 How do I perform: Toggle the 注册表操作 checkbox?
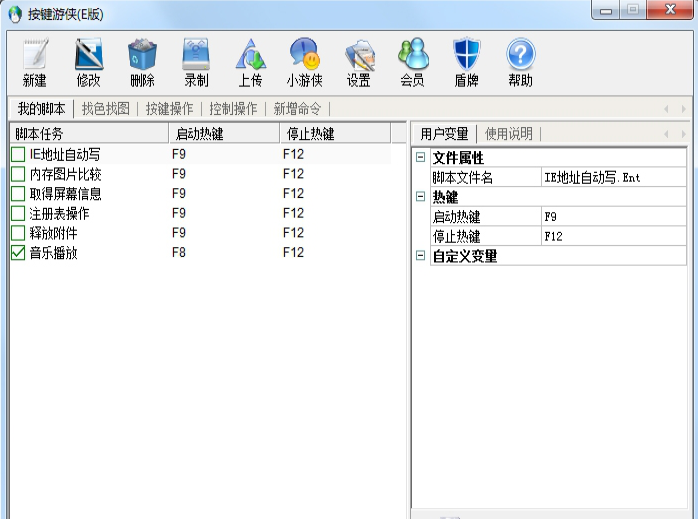click(18, 213)
